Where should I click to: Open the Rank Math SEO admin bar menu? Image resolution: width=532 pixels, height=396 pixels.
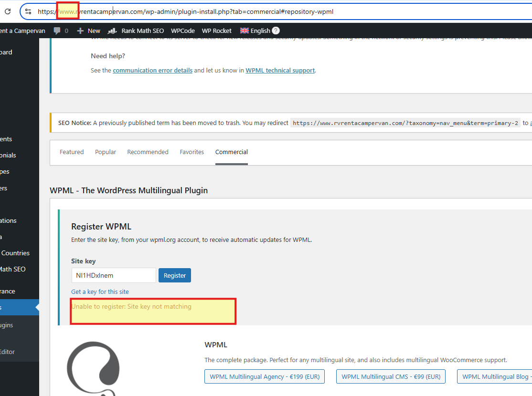pos(136,31)
